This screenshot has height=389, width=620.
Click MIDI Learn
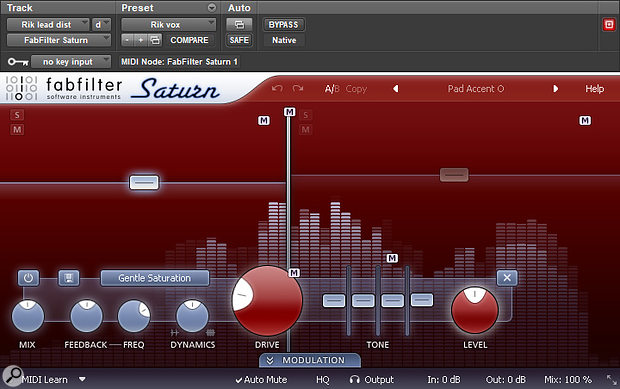[45, 380]
